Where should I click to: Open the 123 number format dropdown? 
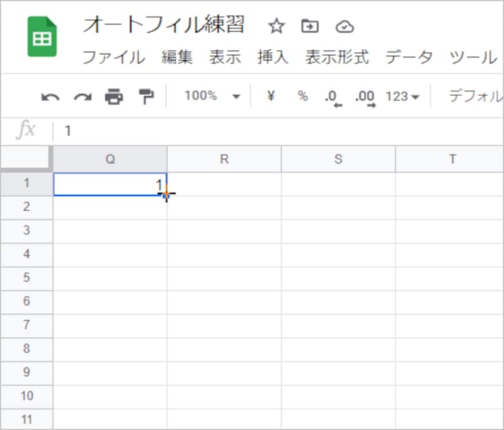(401, 95)
